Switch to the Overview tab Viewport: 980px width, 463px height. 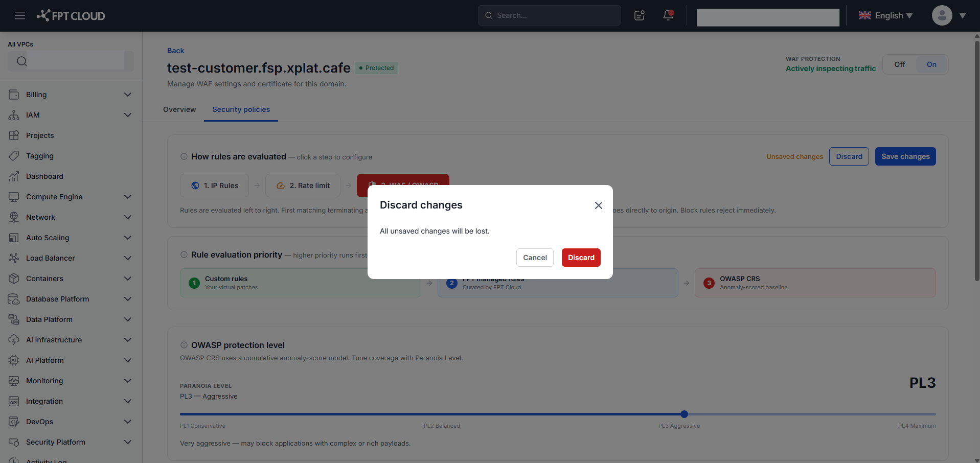point(179,109)
